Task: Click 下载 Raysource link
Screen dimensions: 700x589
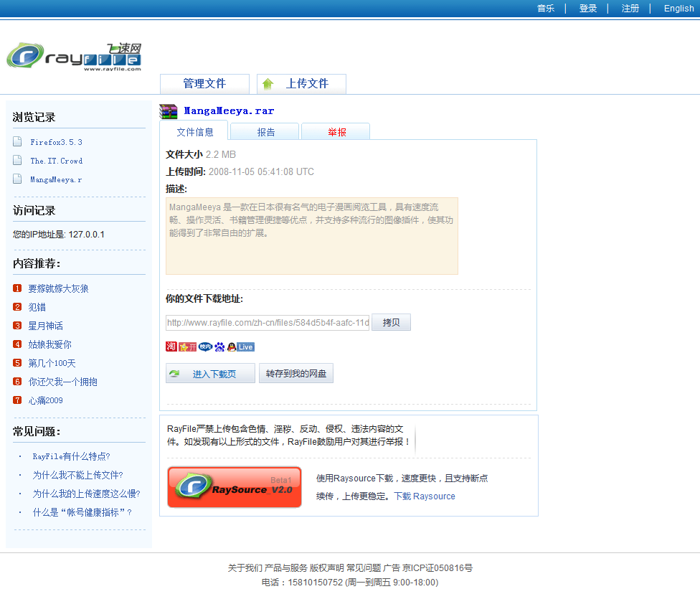Action: tap(425, 496)
